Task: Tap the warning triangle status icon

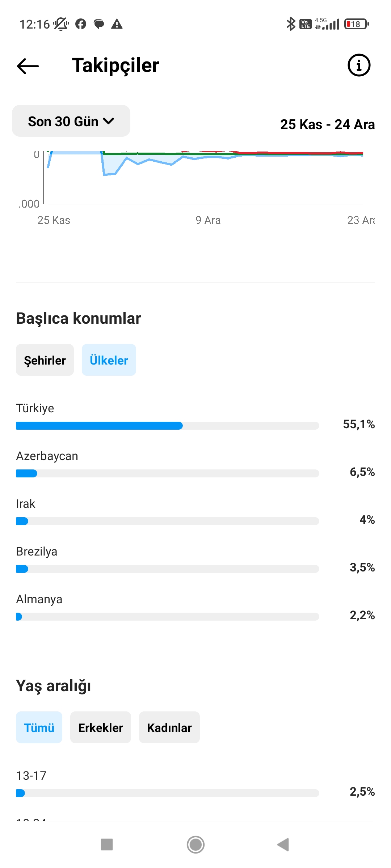Action: 117,24
